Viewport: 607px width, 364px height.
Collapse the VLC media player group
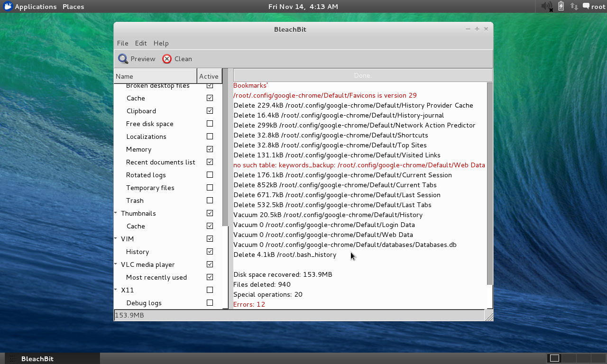coord(116,264)
